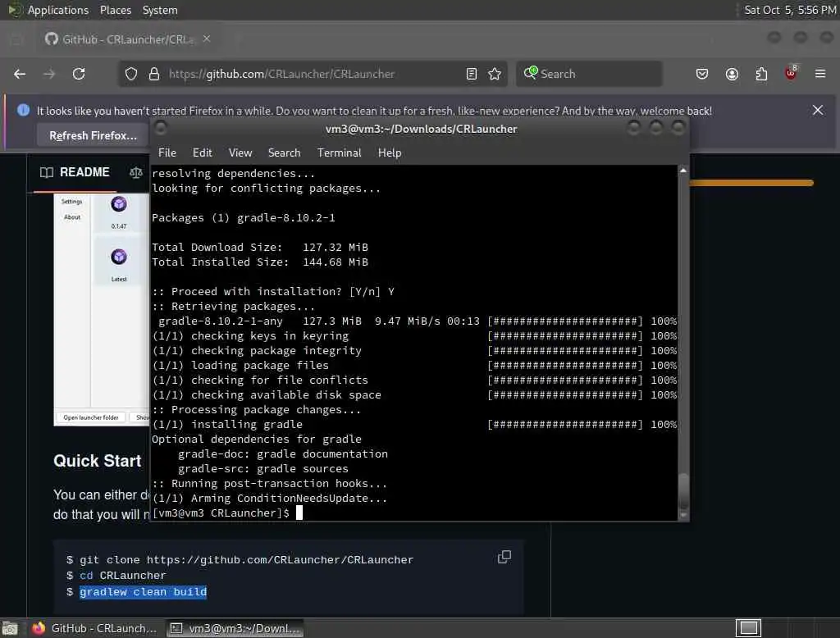The height and width of the screenshot is (638, 840).
Task: Select the README tab
Action: [75, 172]
